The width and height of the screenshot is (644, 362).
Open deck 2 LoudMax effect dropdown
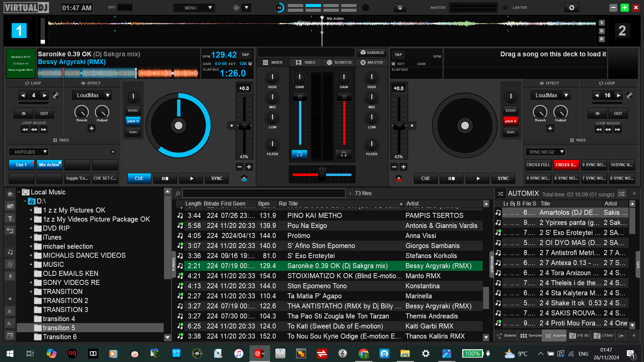(550, 95)
